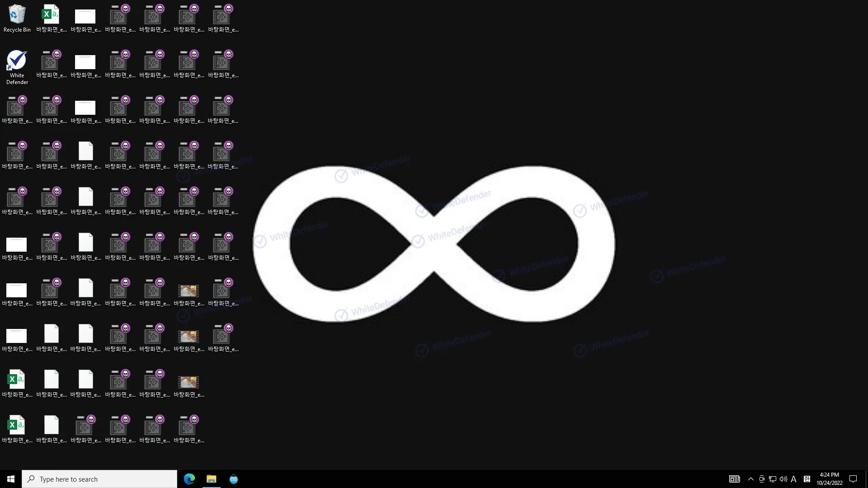Open the Action Center notifications panel

coord(853,479)
